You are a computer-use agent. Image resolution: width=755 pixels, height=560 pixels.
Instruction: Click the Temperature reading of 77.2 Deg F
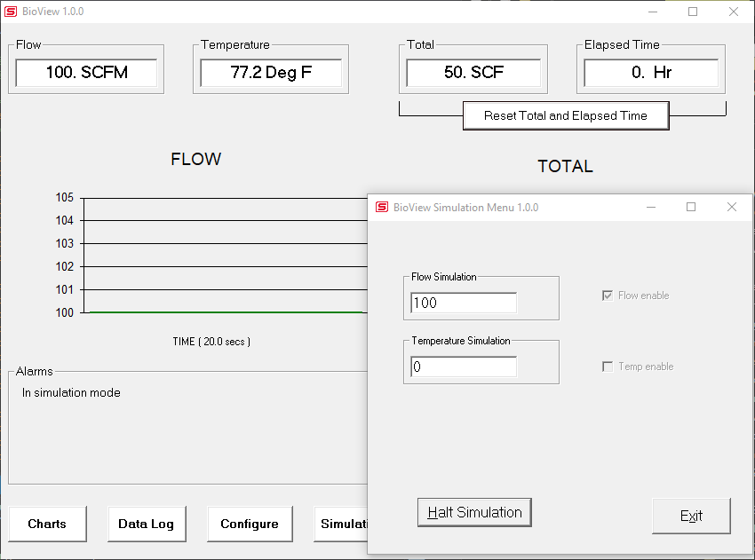click(271, 73)
